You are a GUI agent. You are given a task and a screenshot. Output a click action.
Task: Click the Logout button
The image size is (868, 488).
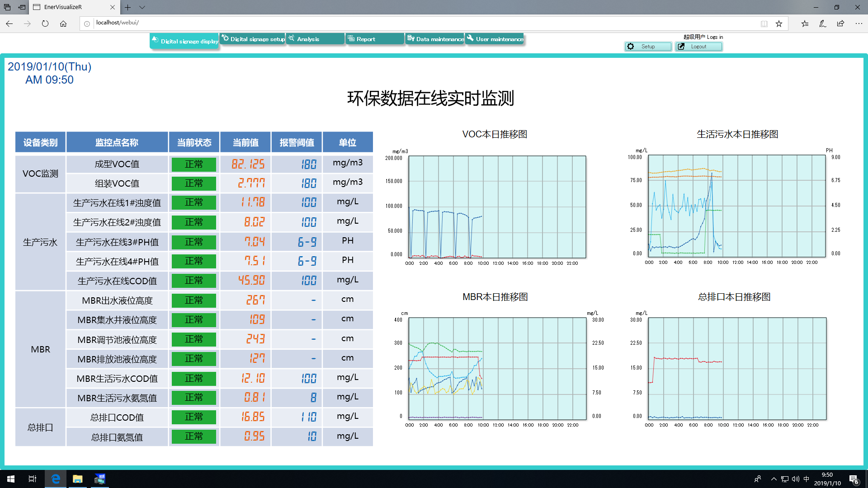pos(698,47)
